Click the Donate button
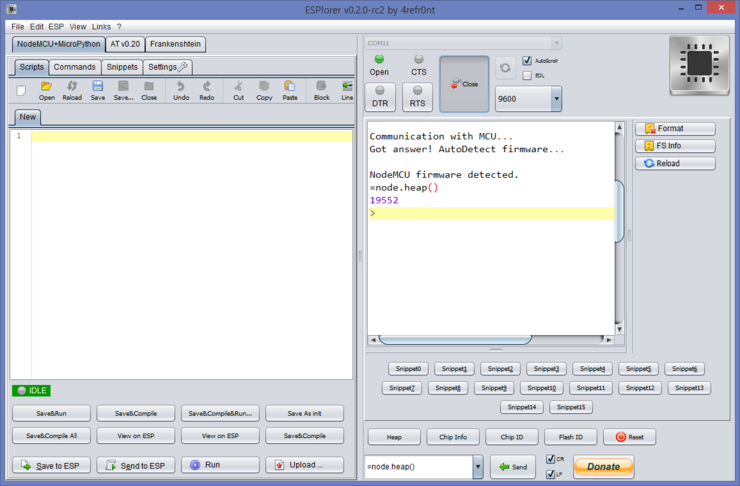The width and height of the screenshot is (740, 486). click(603, 467)
